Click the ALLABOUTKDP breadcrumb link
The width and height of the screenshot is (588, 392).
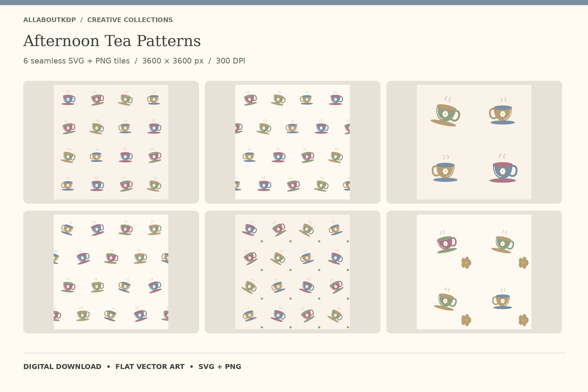[x=49, y=20]
